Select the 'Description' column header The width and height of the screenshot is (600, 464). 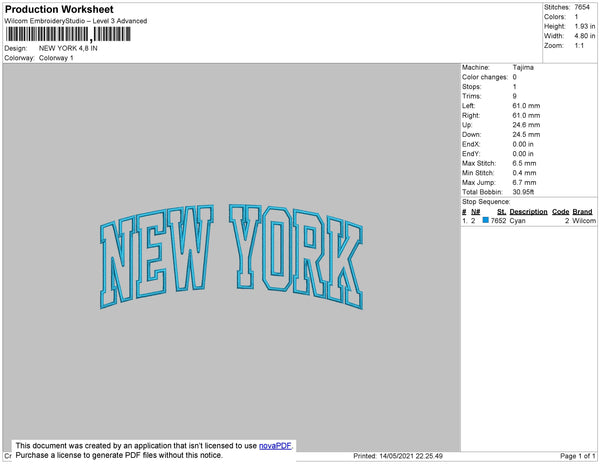528,212
